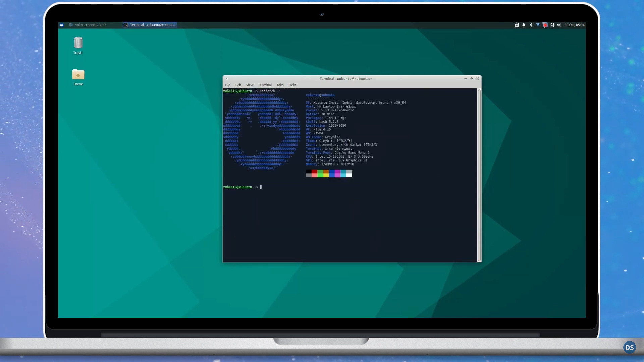This screenshot has width=644, height=362.
Task: Open the Edit menu in Terminal
Action: (x=238, y=85)
